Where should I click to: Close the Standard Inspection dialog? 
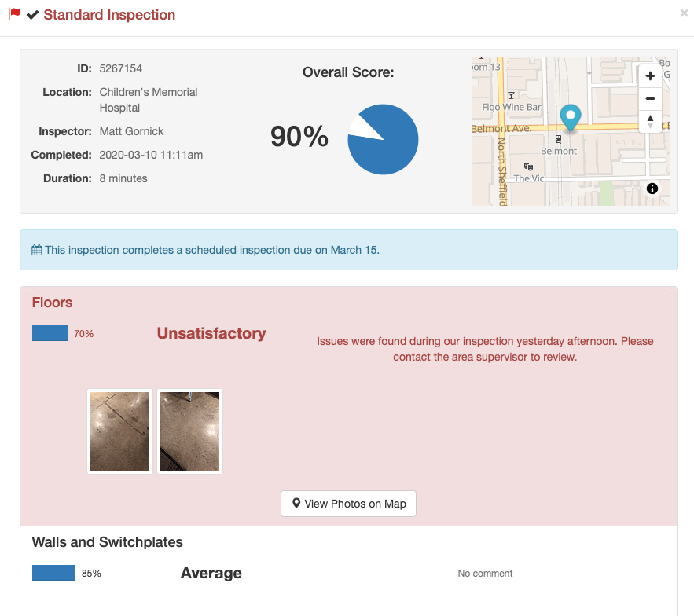(684, 13)
